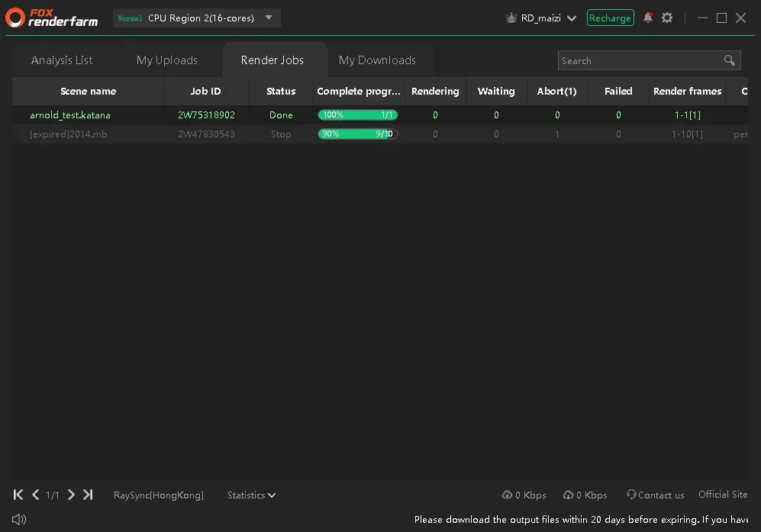Click the RD_maizi user avatar icon

click(511, 18)
